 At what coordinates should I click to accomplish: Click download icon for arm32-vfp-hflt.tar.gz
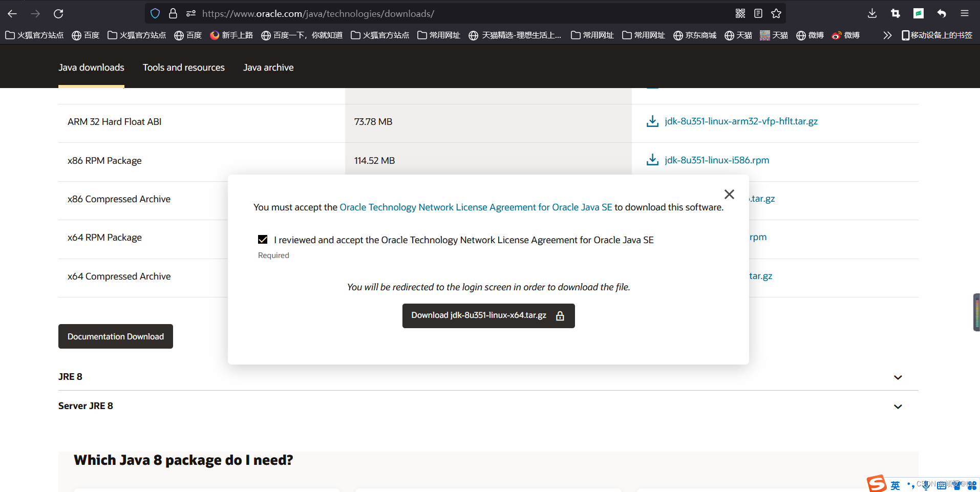(652, 121)
